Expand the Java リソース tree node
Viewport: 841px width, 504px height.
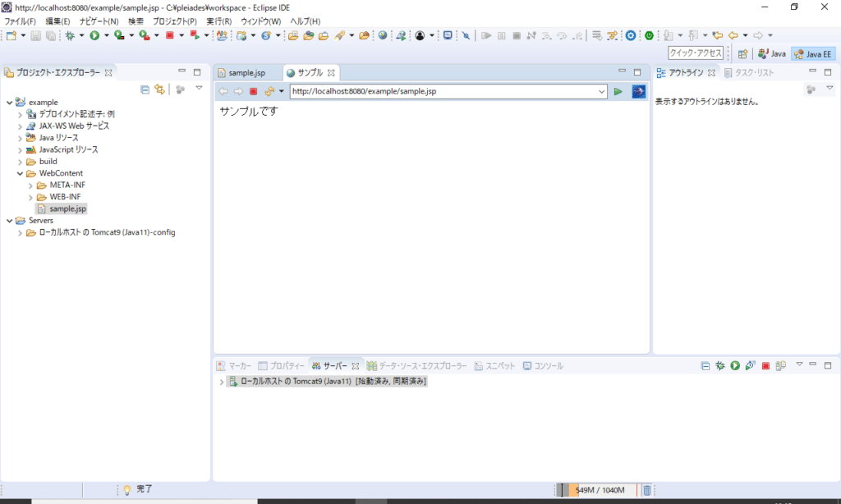point(20,138)
